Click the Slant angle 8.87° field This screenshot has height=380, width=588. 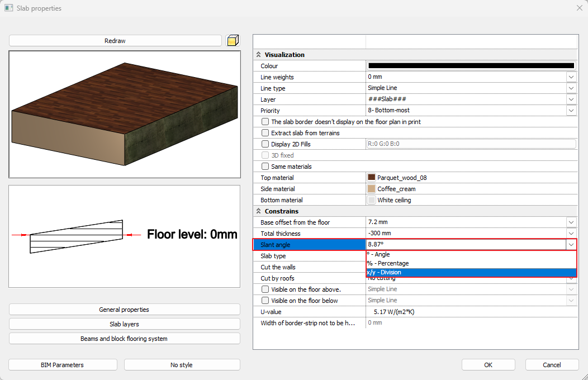coord(466,244)
